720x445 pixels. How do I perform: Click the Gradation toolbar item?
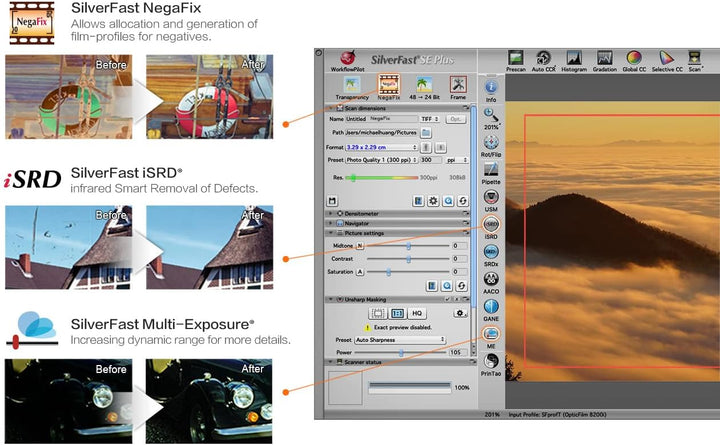coord(602,60)
